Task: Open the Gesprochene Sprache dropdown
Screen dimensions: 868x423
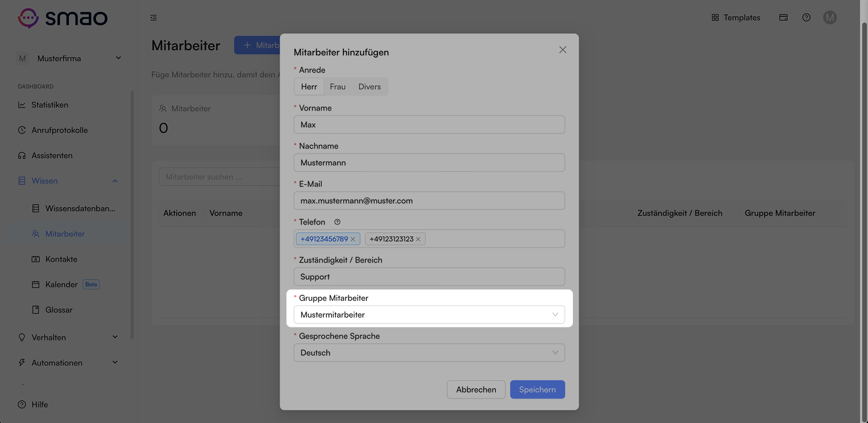Action: click(429, 353)
